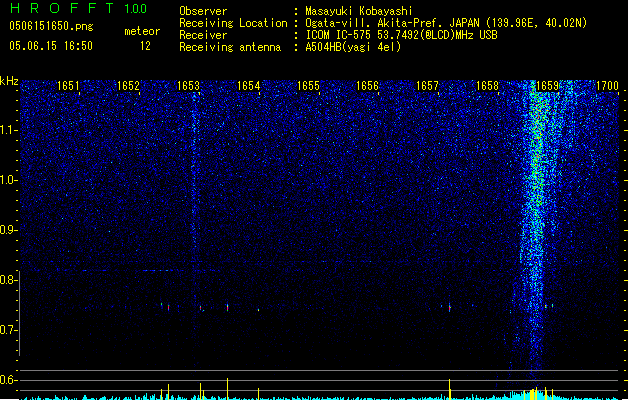Screen dimensions: 629x400
Task: Click the 1656 time axis marker
Action: tap(368, 86)
